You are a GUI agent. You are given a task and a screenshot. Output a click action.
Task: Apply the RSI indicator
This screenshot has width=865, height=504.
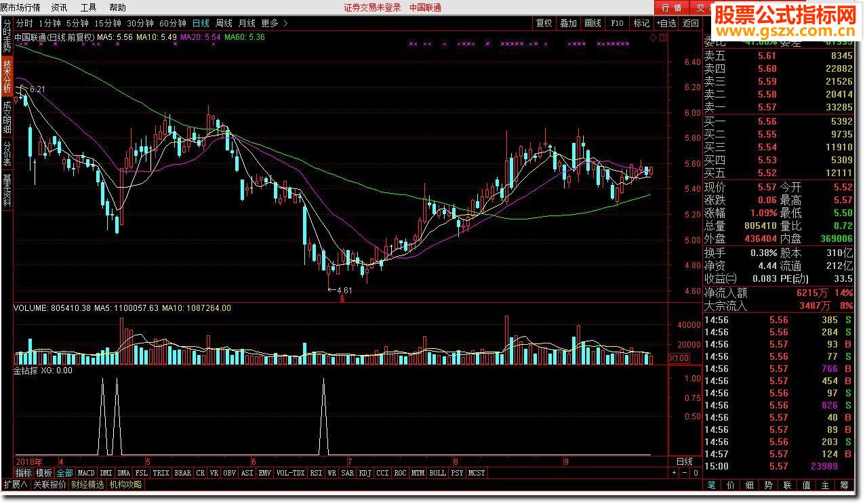(316, 473)
